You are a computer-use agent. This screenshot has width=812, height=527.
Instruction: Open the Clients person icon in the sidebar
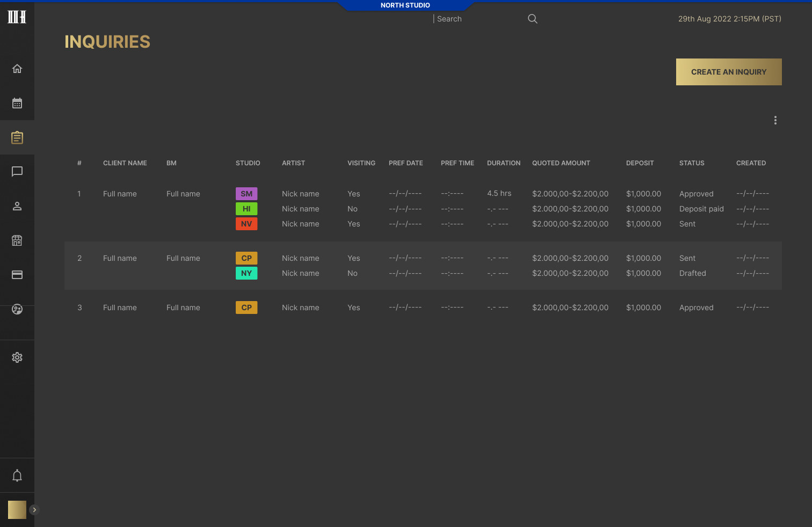17,206
